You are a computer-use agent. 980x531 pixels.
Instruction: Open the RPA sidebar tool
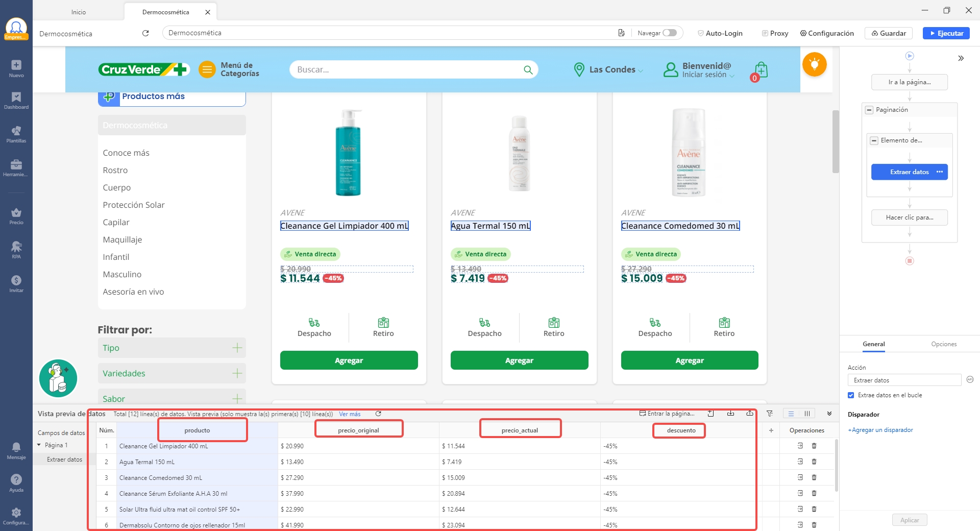16,250
